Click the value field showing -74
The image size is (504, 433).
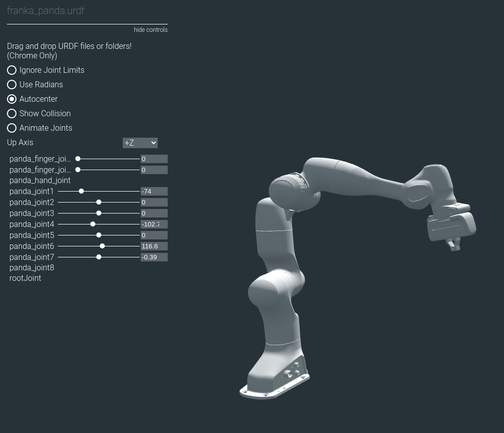click(x=154, y=191)
